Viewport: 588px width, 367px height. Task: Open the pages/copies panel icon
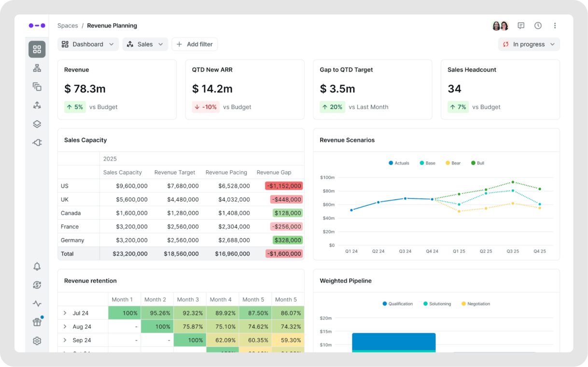[37, 86]
